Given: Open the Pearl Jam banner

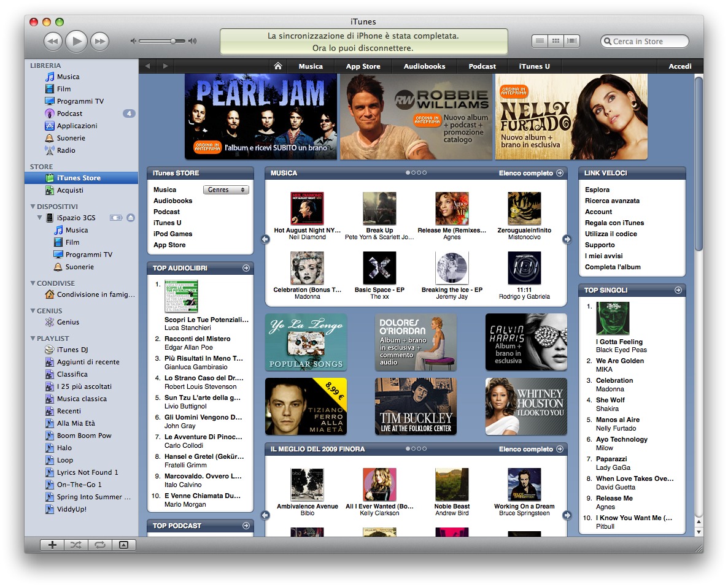Looking at the screenshot, I should point(261,117).
